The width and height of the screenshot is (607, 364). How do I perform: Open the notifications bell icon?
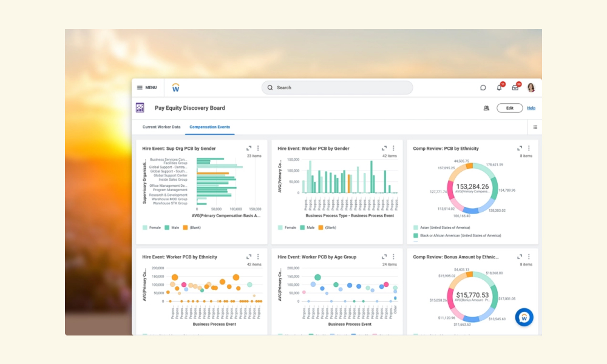coord(500,88)
